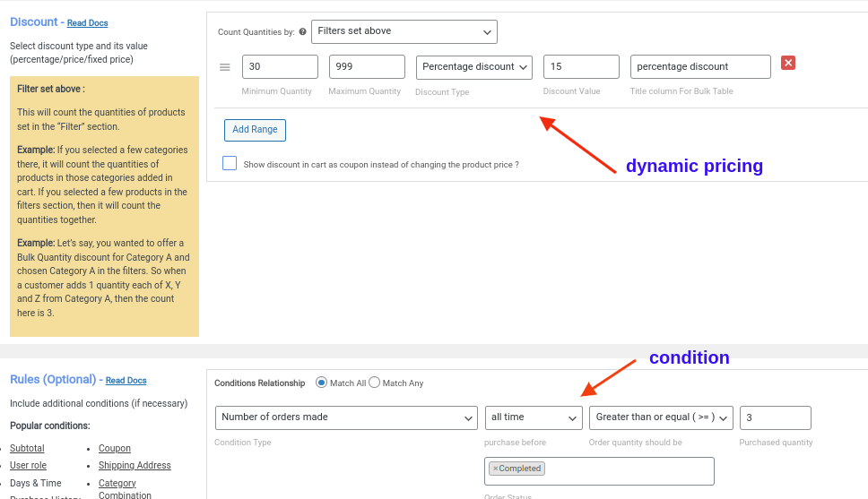Viewport: 868px width, 499px height.
Task: Remove the Completed order status tag
Action: click(495, 469)
